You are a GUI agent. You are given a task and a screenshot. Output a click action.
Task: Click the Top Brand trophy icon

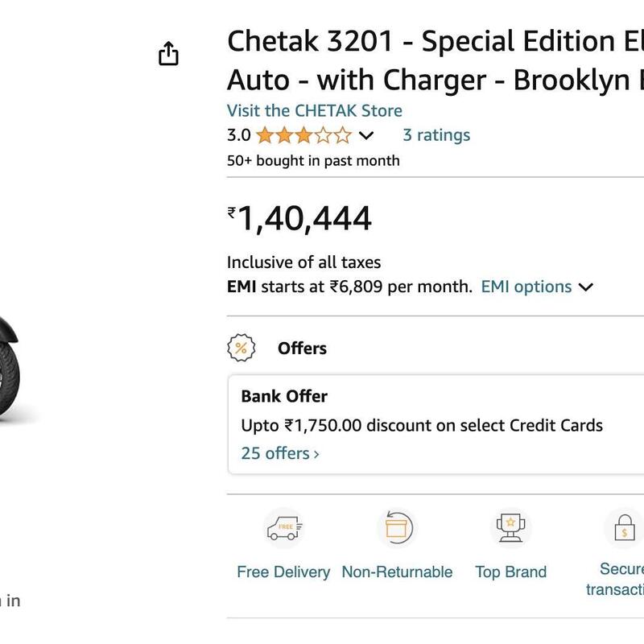[x=510, y=529]
